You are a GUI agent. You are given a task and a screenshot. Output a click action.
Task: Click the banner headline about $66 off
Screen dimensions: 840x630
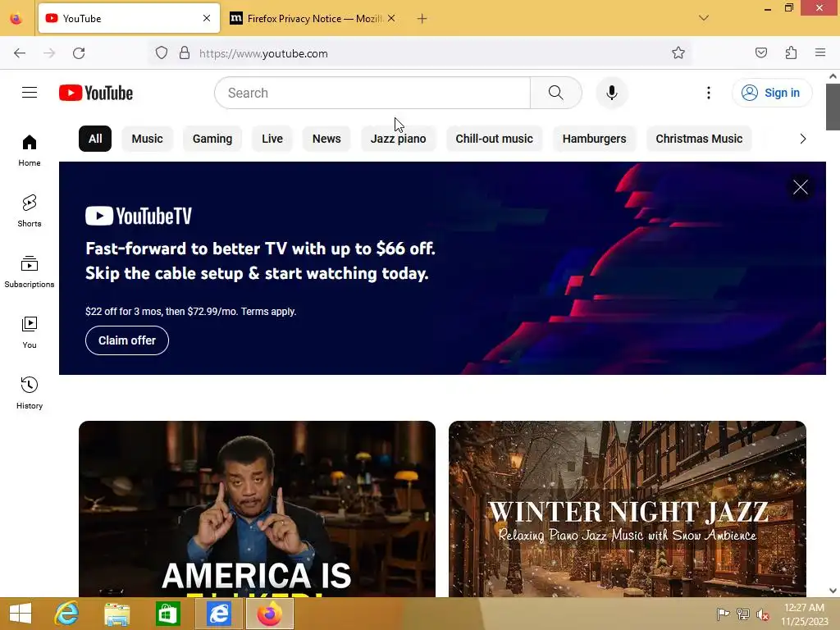[x=260, y=261]
